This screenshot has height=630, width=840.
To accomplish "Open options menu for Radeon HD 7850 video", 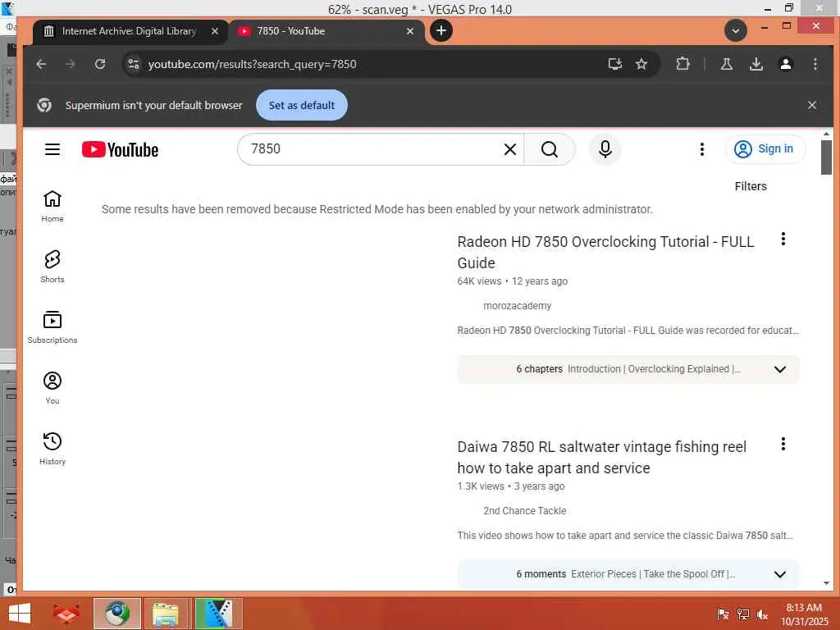I will coord(783,239).
